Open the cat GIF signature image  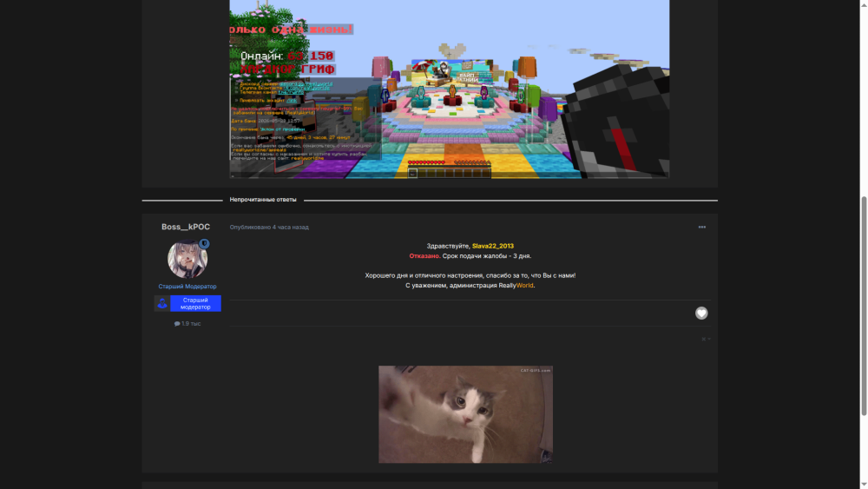[x=465, y=414]
